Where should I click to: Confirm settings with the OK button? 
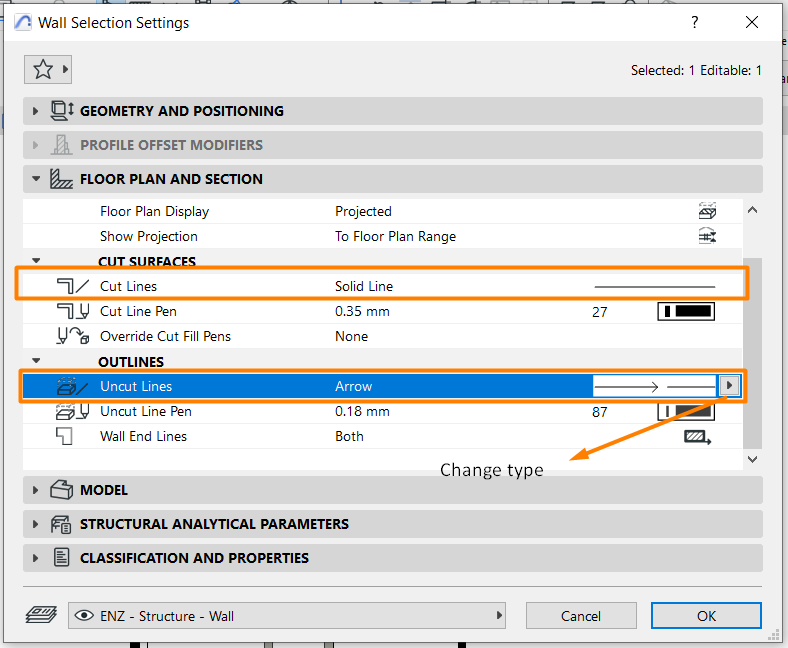coord(706,616)
